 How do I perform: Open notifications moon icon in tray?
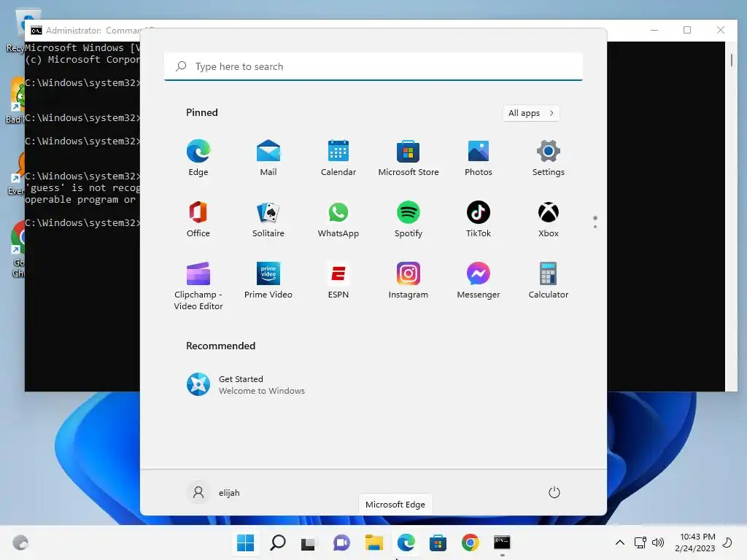tap(727, 542)
